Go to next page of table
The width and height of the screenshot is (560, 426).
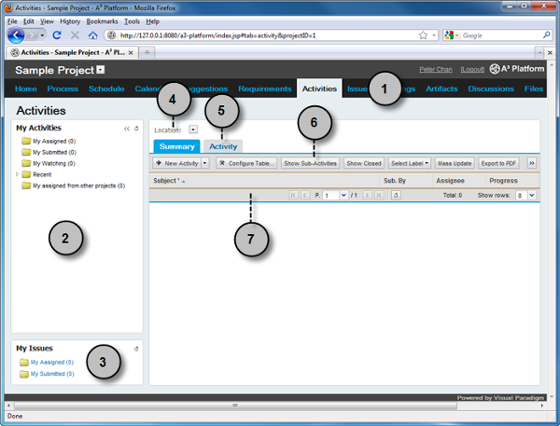tap(367, 195)
